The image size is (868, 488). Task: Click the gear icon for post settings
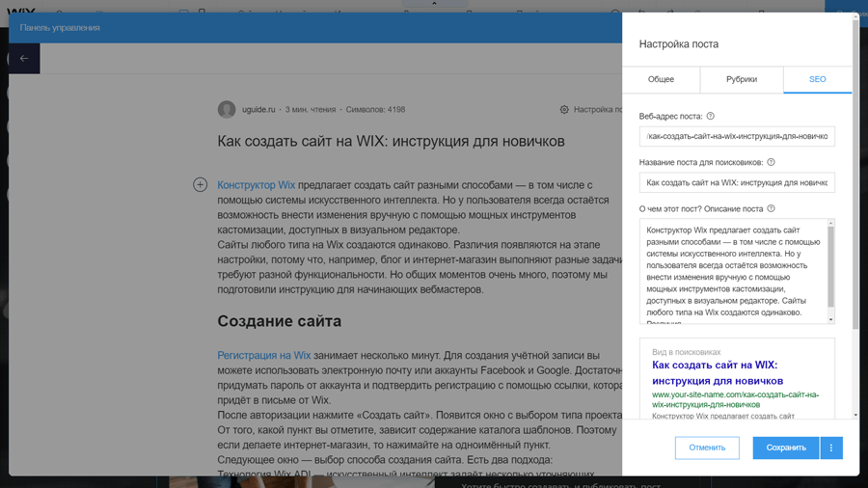[x=564, y=110]
